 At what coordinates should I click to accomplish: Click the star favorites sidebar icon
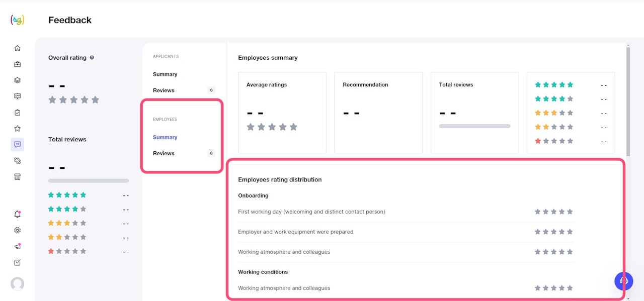[18, 129]
